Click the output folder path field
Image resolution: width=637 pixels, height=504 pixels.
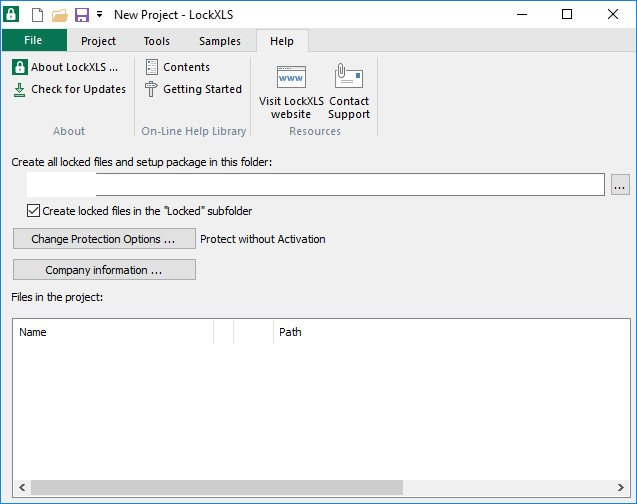(x=316, y=184)
